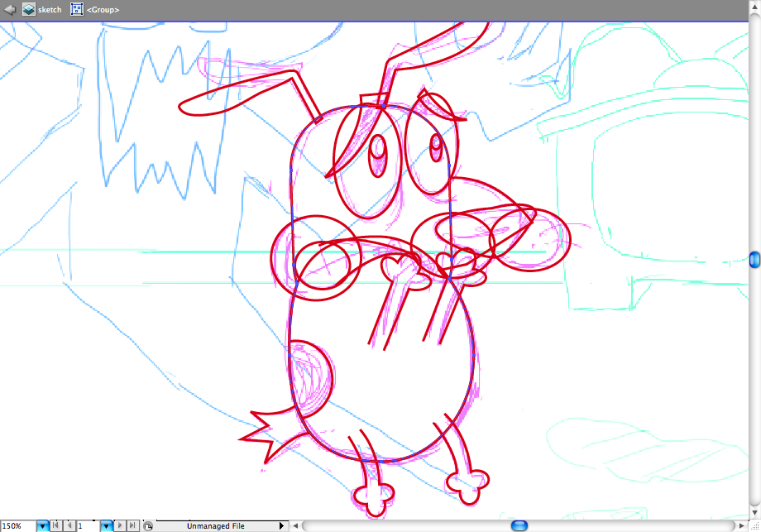761x532 pixels.
Task: Click the vertical scrollbar blue thumb
Action: tap(754, 260)
